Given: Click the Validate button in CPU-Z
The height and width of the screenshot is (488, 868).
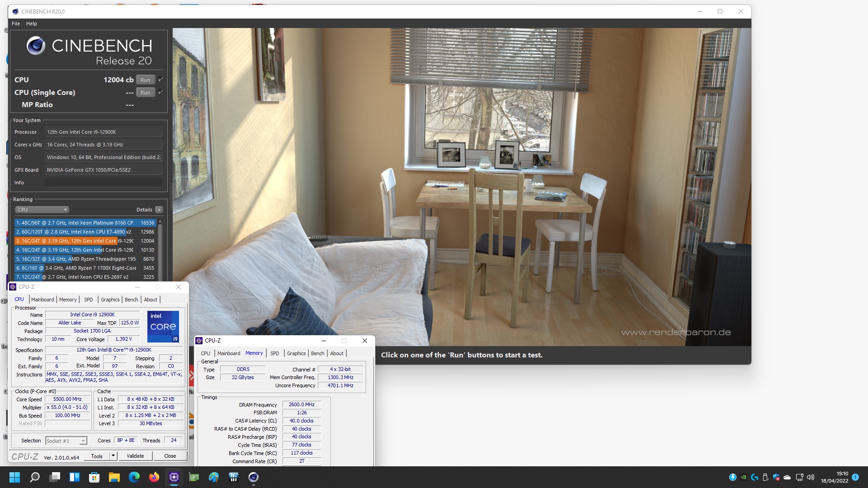Looking at the screenshot, I should pos(135,456).
